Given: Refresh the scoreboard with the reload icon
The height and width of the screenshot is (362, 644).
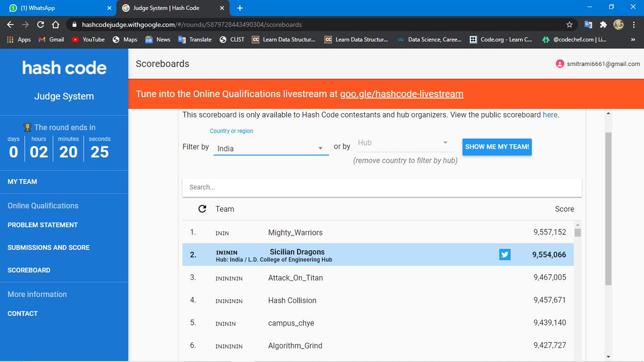Looking at the screenshot, I should coord(202,209).
